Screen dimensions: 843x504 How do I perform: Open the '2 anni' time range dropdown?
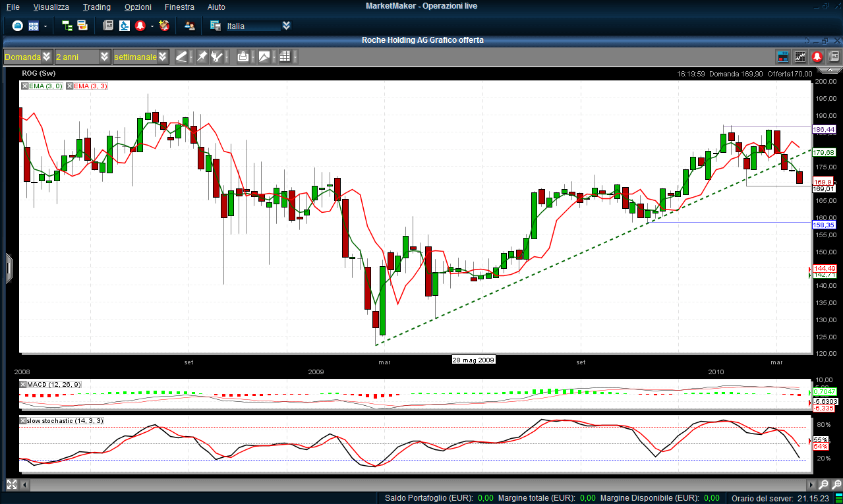(x=104, y=57)
